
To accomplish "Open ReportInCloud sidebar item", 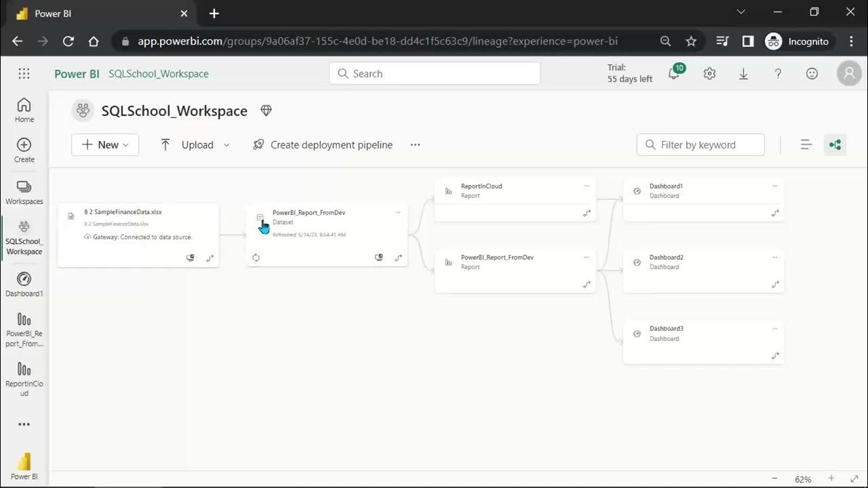I will point(24,380).
